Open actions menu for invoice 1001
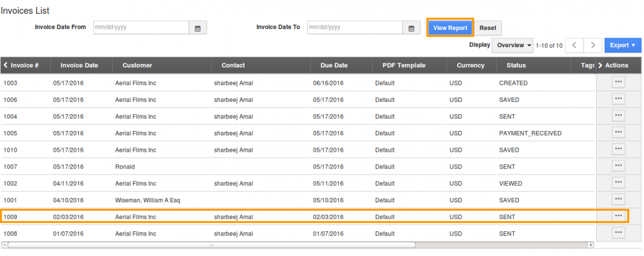644x256 pixels. point(618,199)
